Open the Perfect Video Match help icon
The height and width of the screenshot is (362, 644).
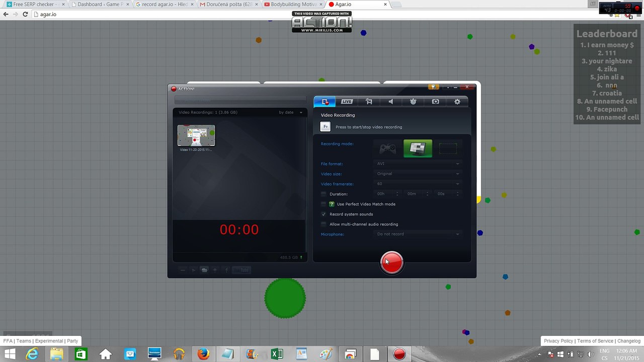pyautogui.click(x=332, y=204)
